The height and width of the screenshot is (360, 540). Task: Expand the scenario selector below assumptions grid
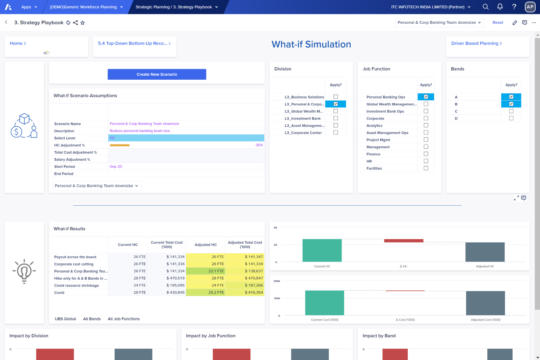click(96, 186)
